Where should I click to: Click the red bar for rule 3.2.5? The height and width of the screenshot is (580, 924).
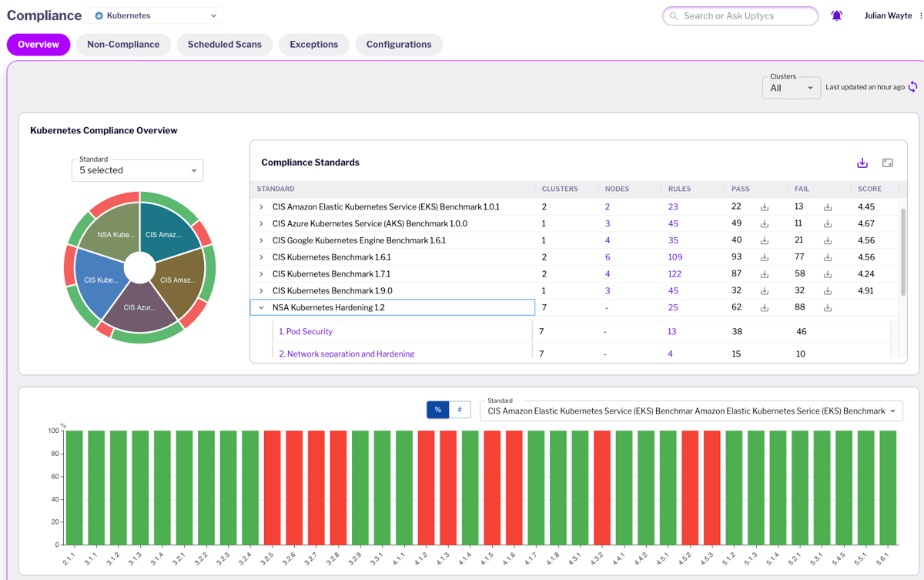point(272,488)
